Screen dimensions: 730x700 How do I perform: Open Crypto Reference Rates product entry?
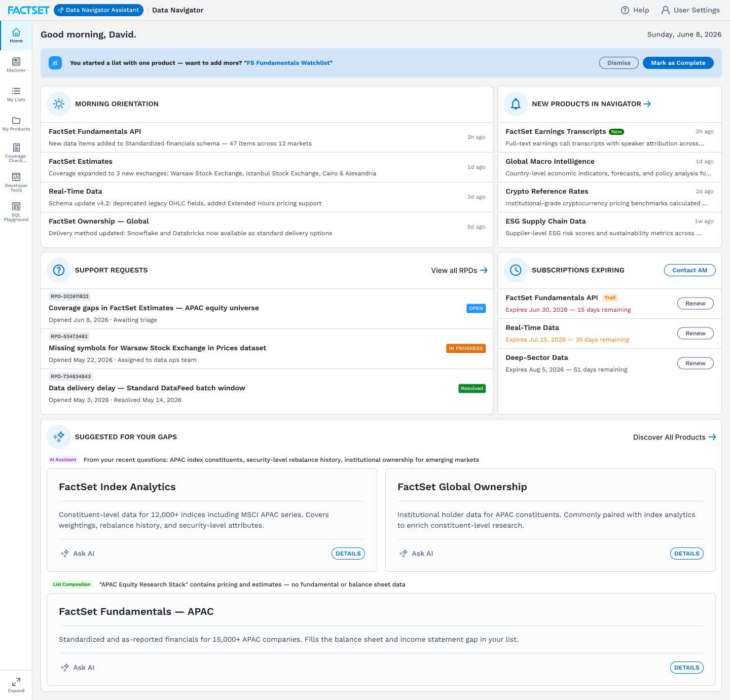coord(609,197)
